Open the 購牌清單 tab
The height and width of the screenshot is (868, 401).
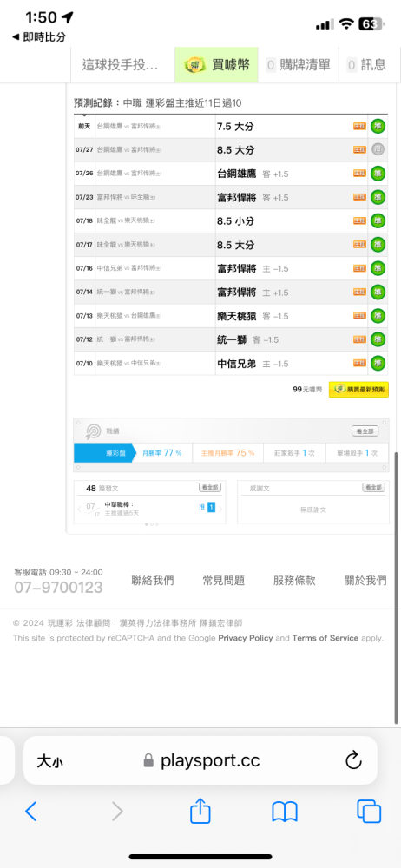tap(299, 65)
